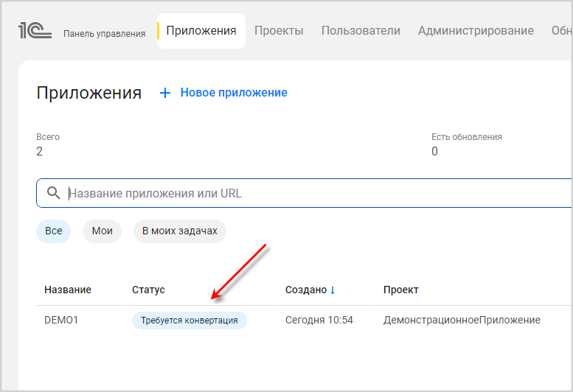Open the Приложения tab
This screenshot has width=573, height=392.
pyautogui.click(x=201, y=31)
